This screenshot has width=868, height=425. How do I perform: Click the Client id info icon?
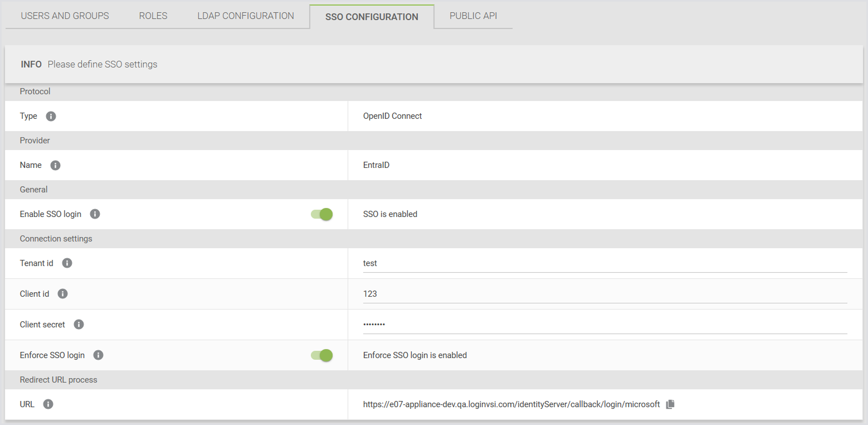click(x=62, y=294)
